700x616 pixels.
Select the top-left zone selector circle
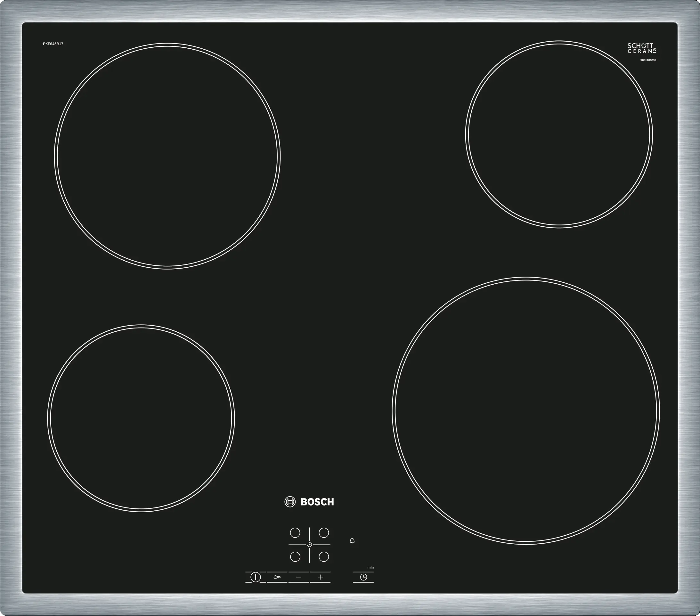click(295, 533)
